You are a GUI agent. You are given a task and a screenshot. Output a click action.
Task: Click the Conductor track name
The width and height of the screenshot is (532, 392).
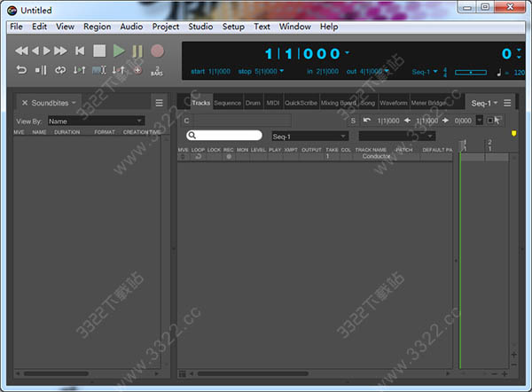[x=376, y=156]
